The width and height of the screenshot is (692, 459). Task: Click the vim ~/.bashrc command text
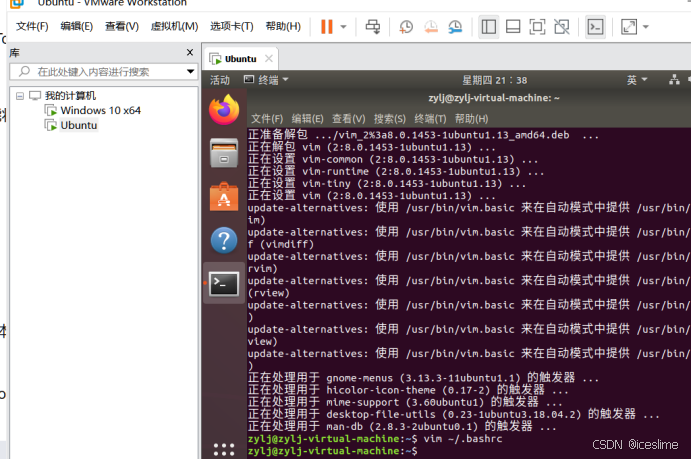point(463,439)
